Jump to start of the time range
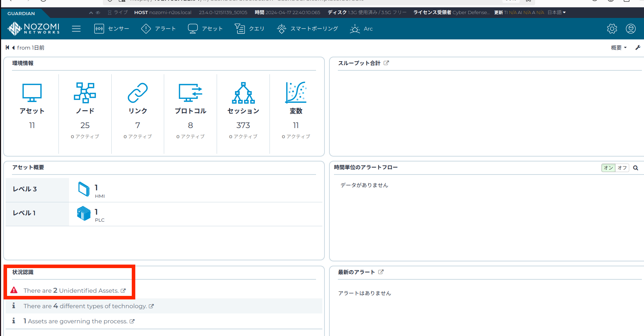The height and width of the screenshot is (336, 644). 7,47
